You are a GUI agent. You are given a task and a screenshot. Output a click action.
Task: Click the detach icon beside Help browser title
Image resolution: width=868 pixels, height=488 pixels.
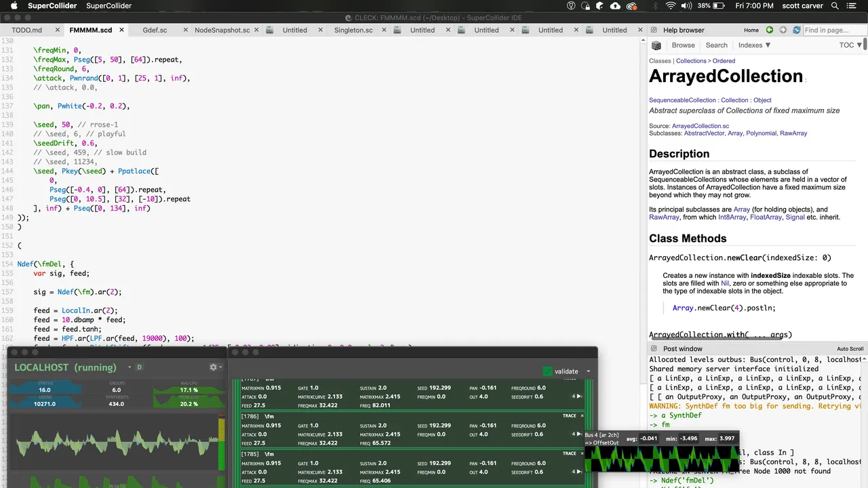[652, 30]
